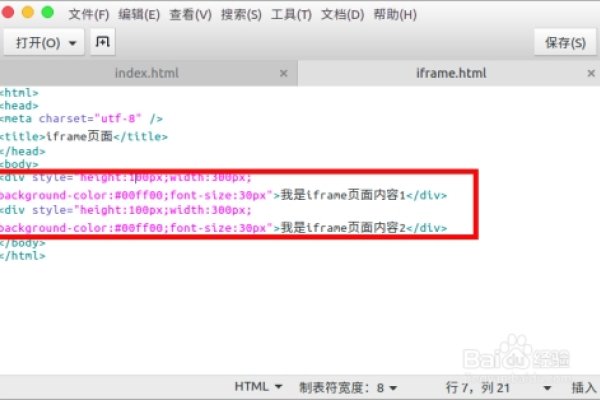The height and width of the screenshot is (400, 600).
Task: Click the meta charset="utf-8" line
Action: [81, 119]
